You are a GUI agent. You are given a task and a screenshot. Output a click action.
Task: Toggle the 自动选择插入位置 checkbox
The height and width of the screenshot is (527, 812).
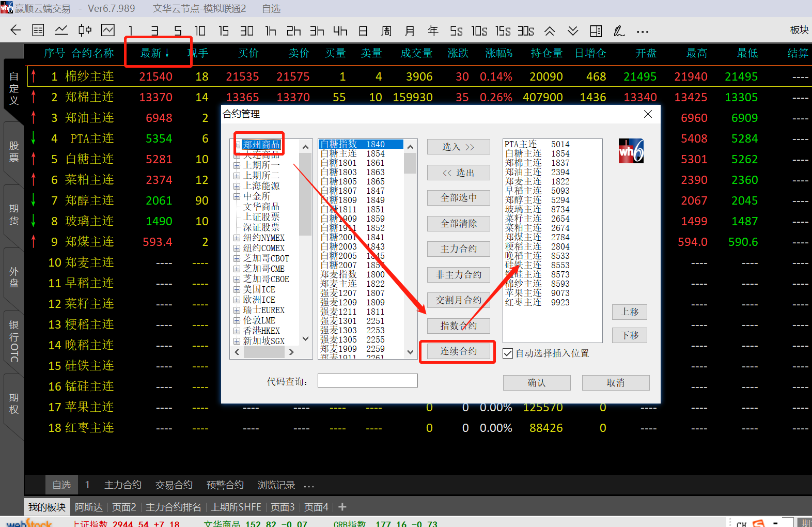508,353
